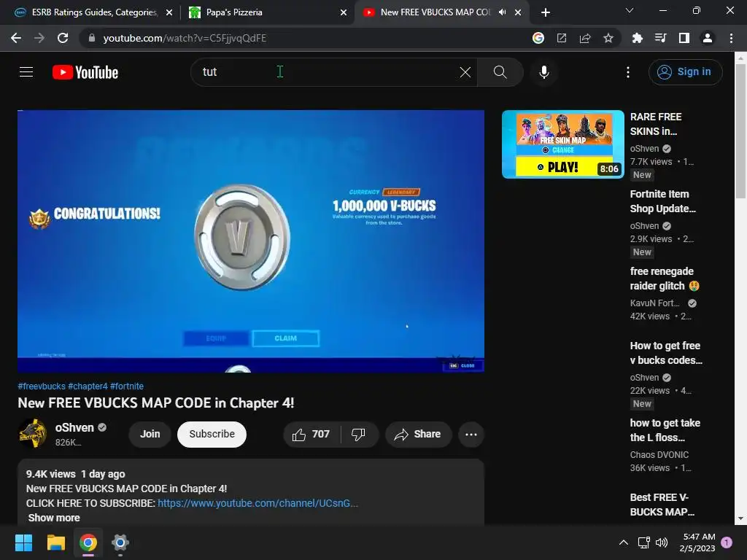Open the Chrome profile avatar menu
747x560 pixels.
pyautogui.click(x=708, y=38)
